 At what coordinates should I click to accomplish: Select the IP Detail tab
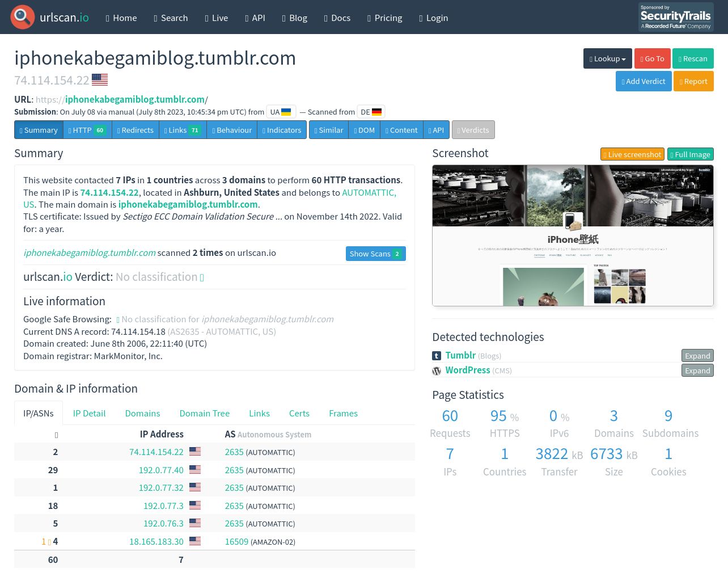point(89,413)
